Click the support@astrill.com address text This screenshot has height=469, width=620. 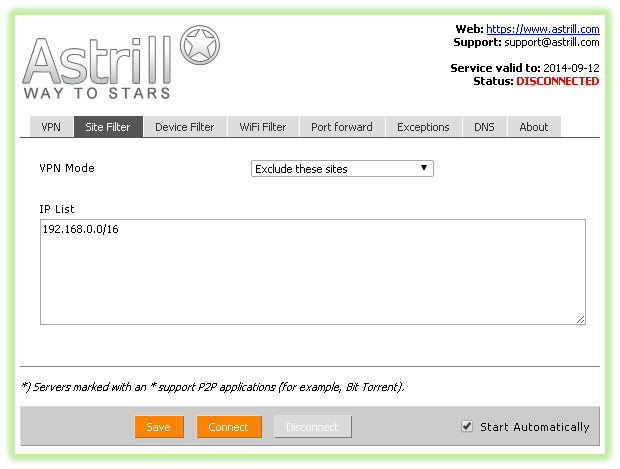pyautogui.click(x=552, y=42)
